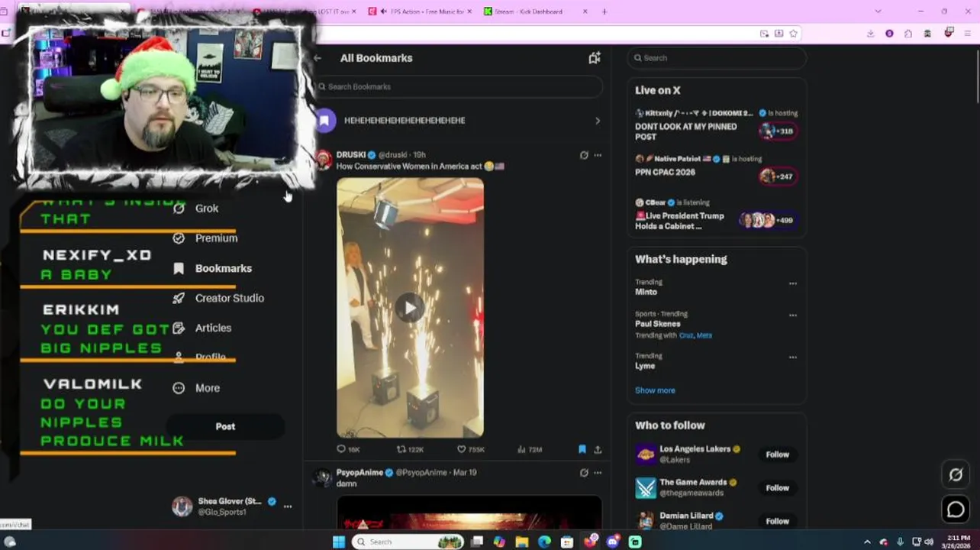Open the Grok floating button
This screenshot has width=980, height=550.
tap(956, 475)
